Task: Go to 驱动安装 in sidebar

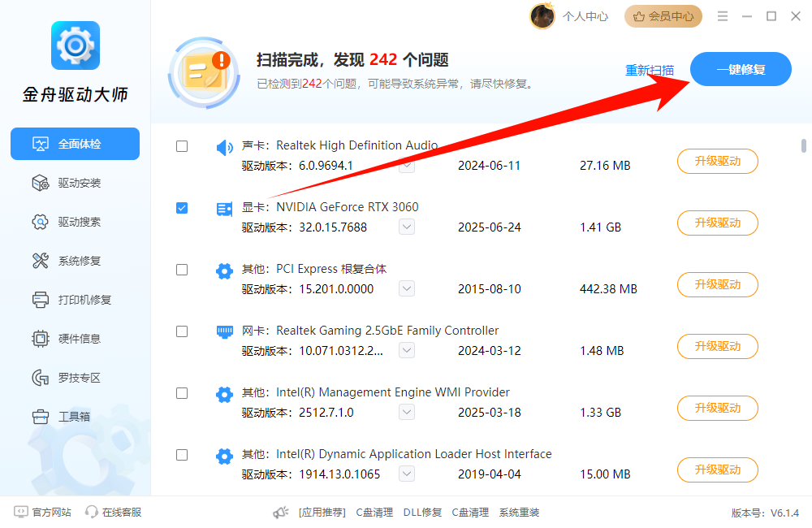Action: coord(75,183)
